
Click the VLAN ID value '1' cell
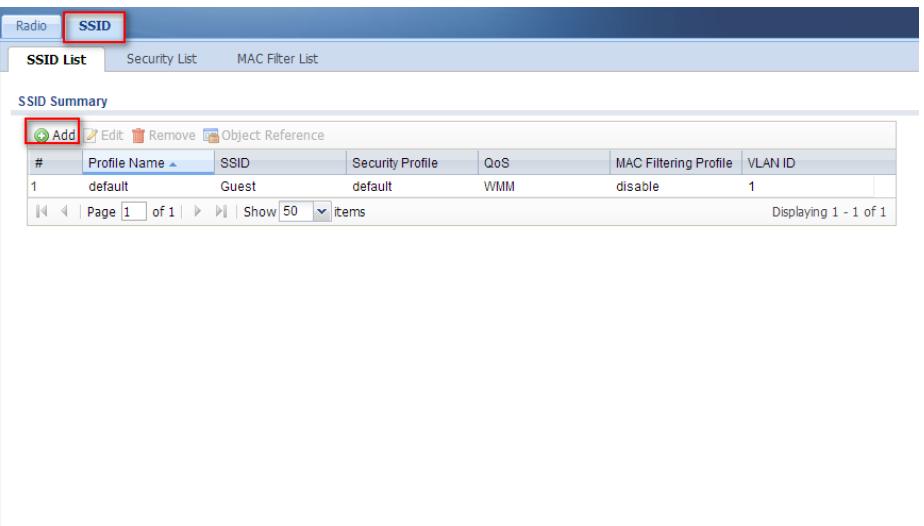807,186
